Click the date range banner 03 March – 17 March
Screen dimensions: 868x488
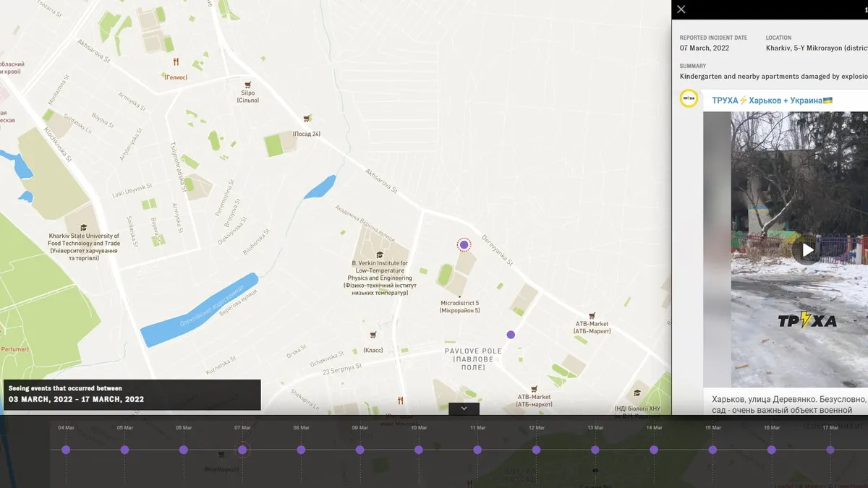(132, 395)
